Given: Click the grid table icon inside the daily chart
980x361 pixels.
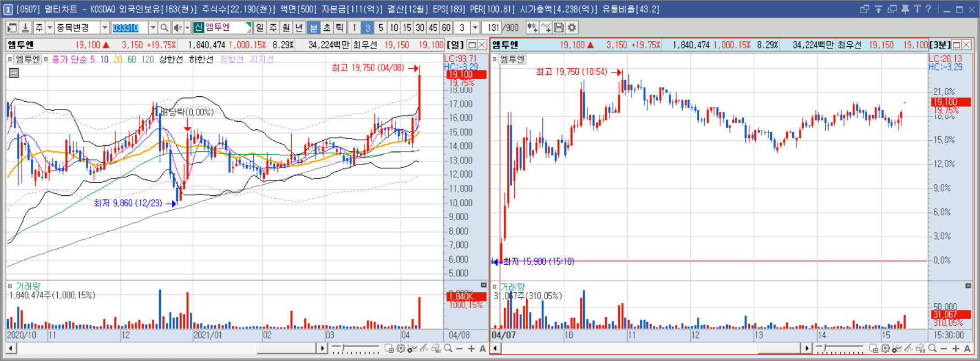Looking at the screenshot, I should pos(14,73).
